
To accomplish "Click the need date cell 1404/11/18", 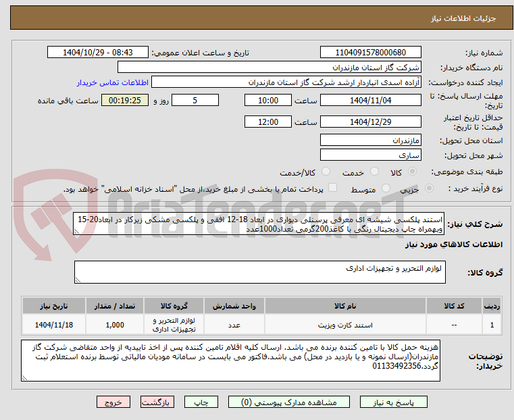I will (54, 325).
